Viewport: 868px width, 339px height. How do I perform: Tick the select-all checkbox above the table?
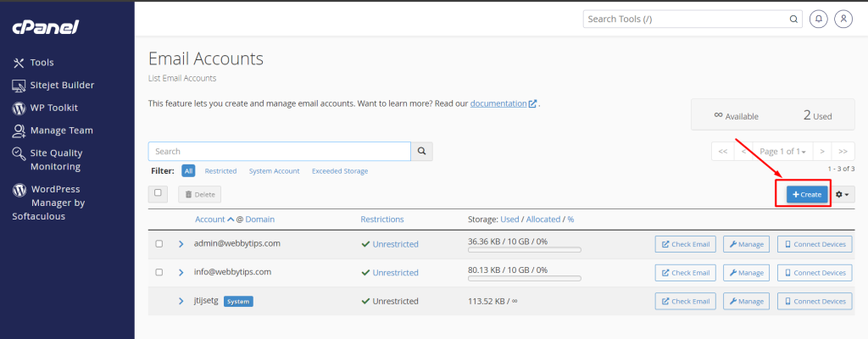tap(159, 193)
